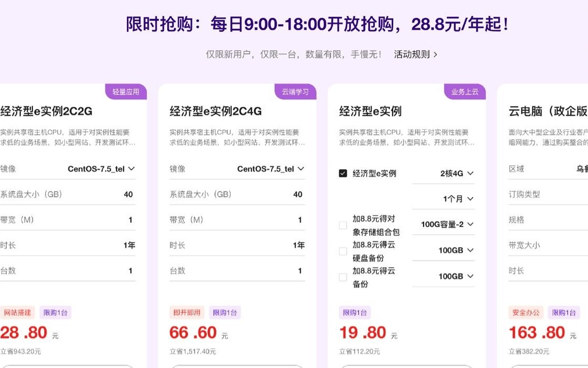Enable 加8.8元得对象存储组合包 checkbox
This screenshot has width=588, height=368.
click(x=343, y=225)
